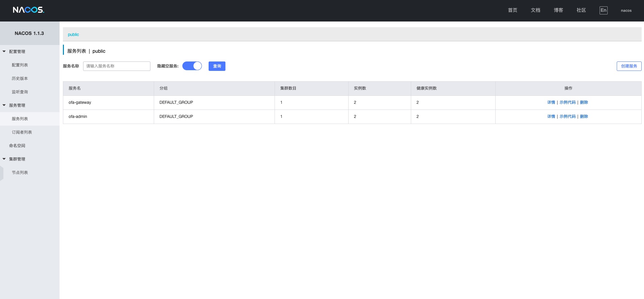Click the 创建服务 button

pyautogui.click(x=629, y=66)
